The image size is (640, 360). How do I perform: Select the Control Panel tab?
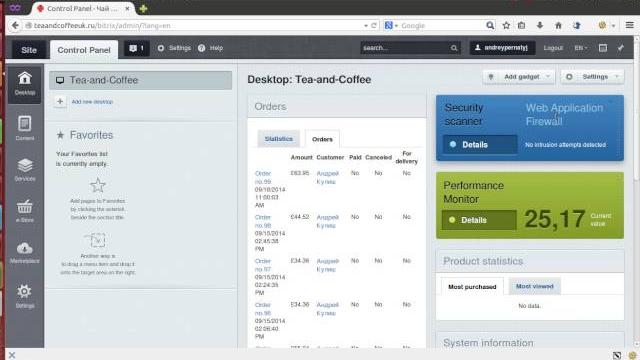84,50
